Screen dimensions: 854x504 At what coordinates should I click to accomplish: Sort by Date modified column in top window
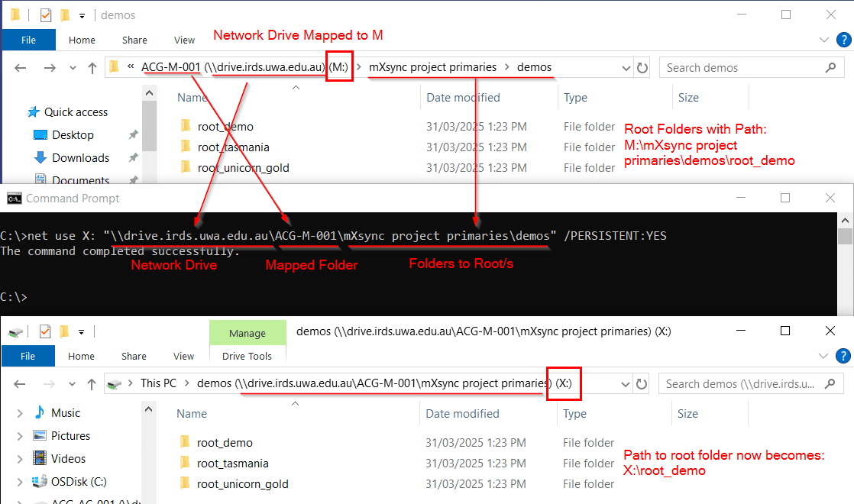[463, 98]
